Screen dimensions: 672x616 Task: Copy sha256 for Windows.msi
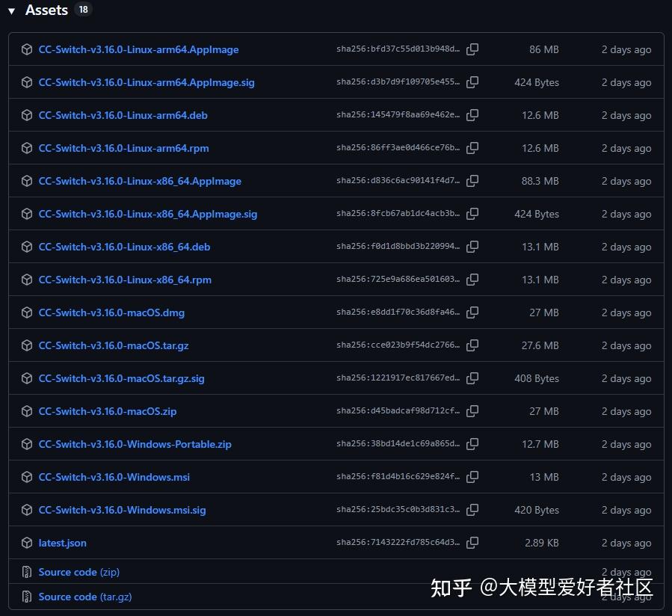click(x=472, y=477)
